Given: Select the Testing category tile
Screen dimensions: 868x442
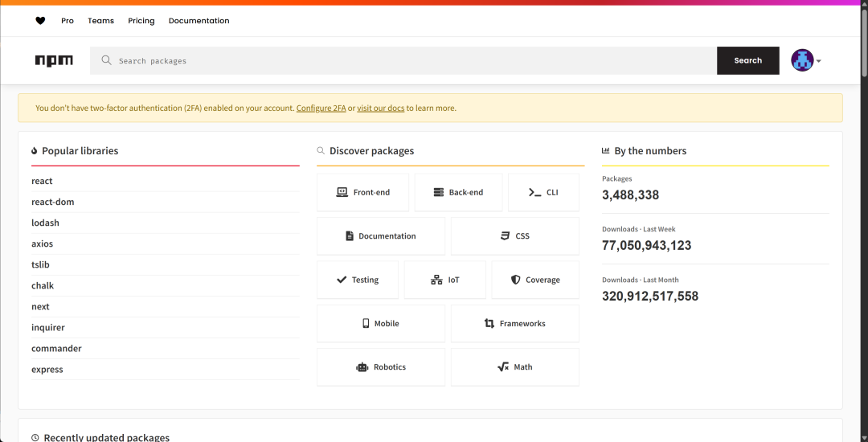Looking at the screenshot, I should tap(358, 280).
